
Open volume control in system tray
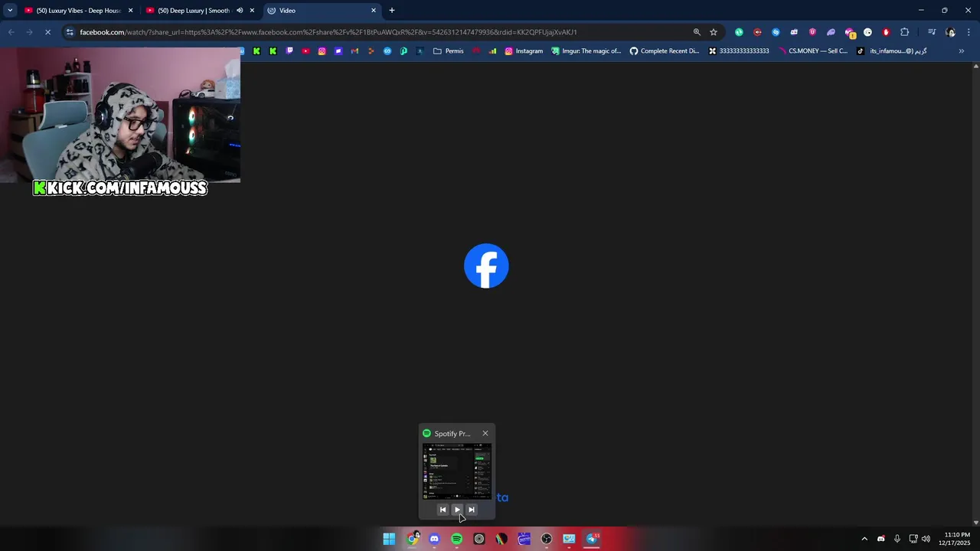click(926, 539)
